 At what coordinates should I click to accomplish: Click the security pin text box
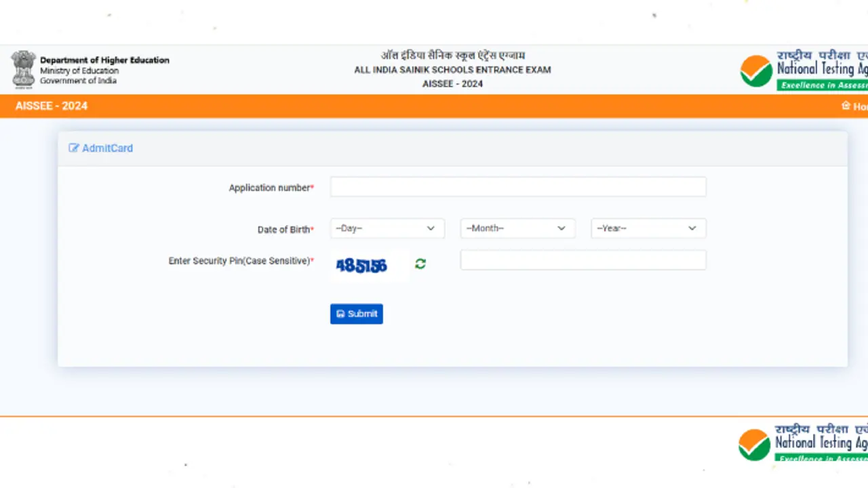tap(583, 260)
